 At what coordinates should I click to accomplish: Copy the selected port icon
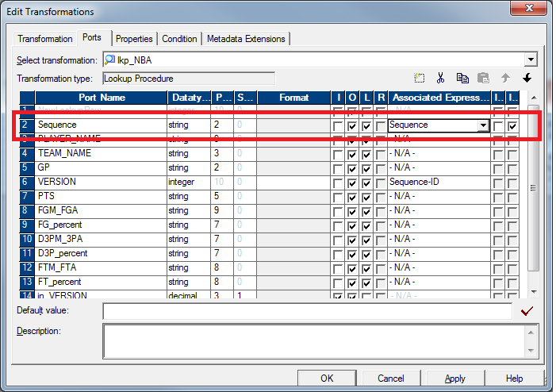tap(462, 78)
